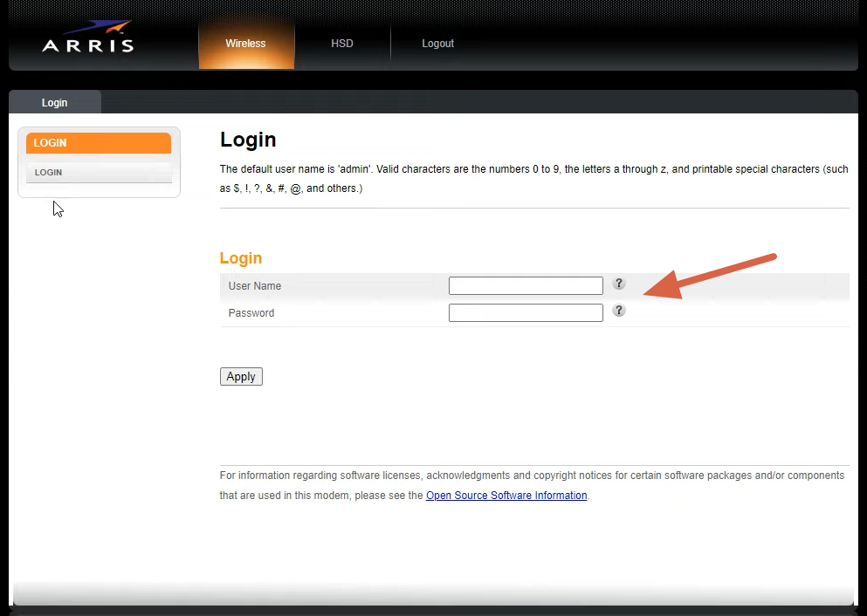
Task: Expand the LOGIN section in the sidebar
Action: point(99,172)
